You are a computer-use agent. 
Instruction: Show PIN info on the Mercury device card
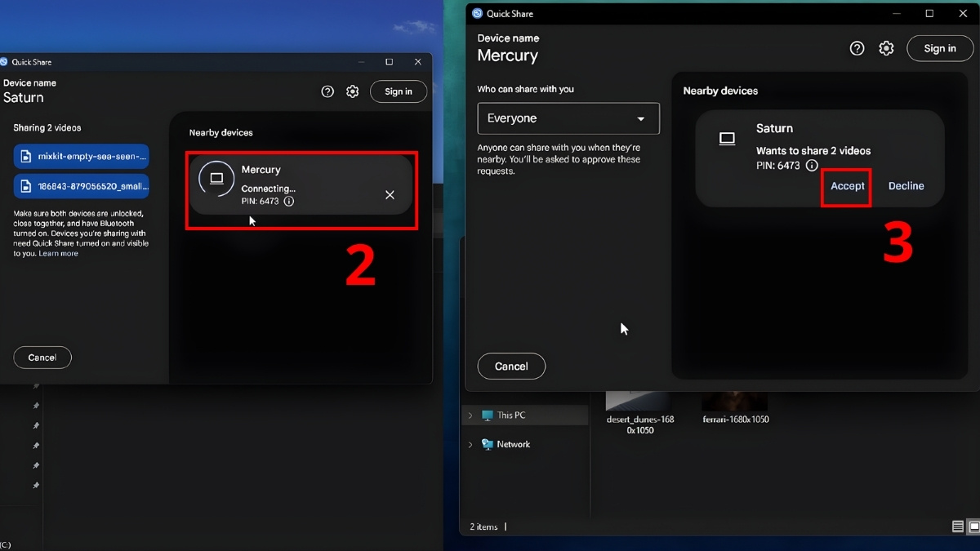[289, 201]
